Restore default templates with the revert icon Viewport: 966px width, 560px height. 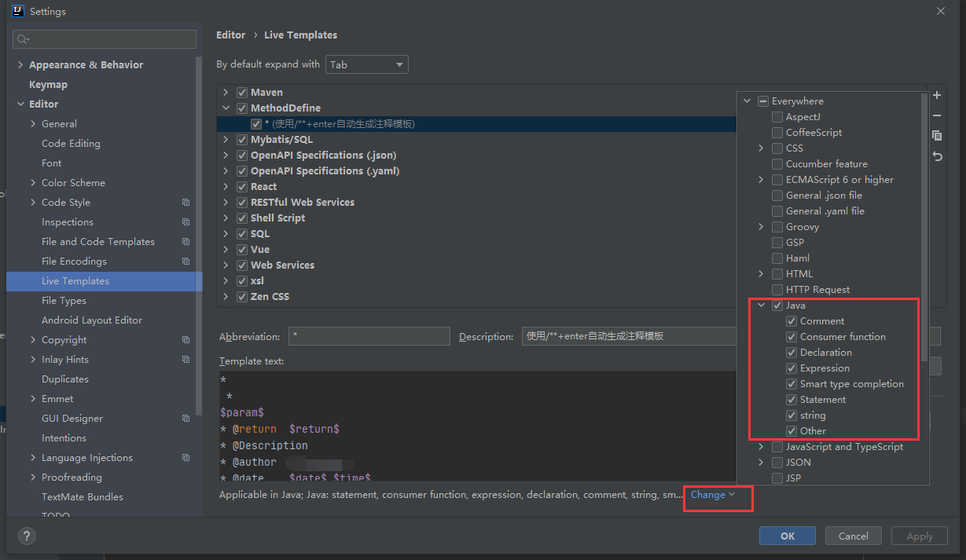coord(937,156)
